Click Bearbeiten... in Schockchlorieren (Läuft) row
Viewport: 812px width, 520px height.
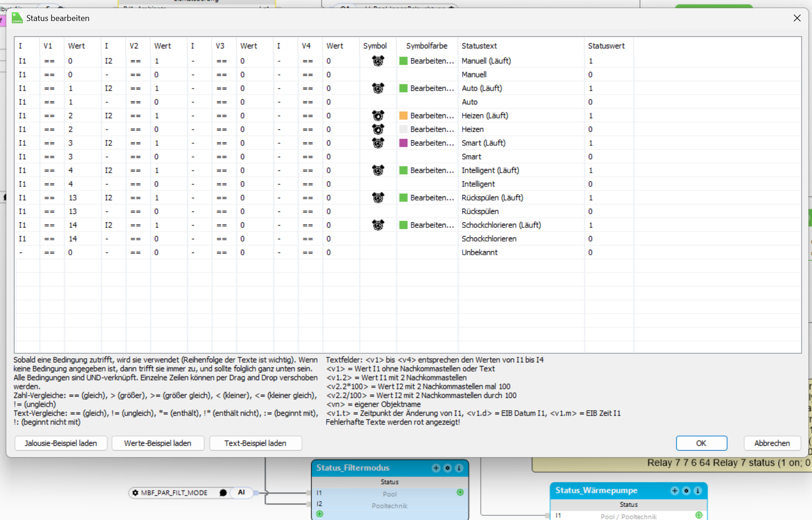(x=432, y=225)
